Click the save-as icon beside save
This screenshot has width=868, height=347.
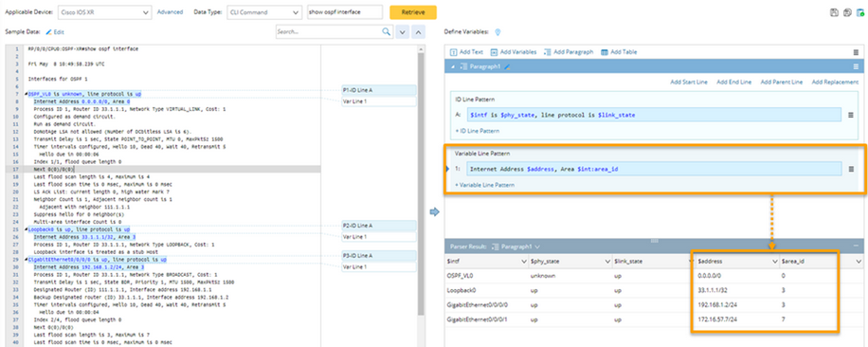[x=847, y=12]
